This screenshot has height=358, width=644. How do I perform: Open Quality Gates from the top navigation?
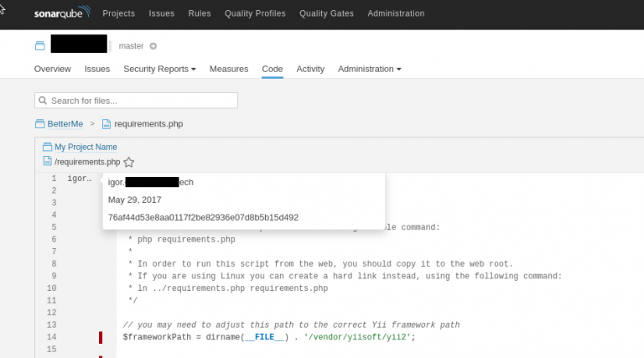326,13
